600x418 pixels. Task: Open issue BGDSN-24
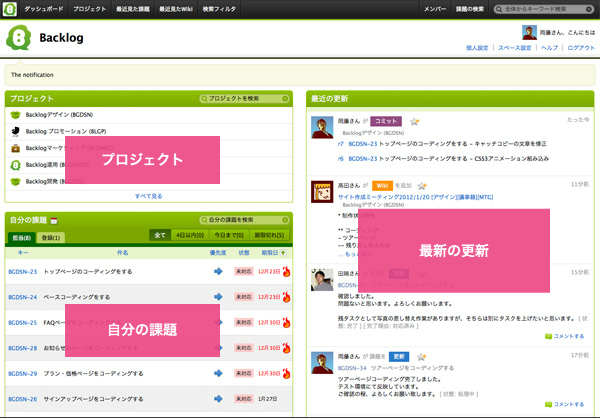point(23,297)
